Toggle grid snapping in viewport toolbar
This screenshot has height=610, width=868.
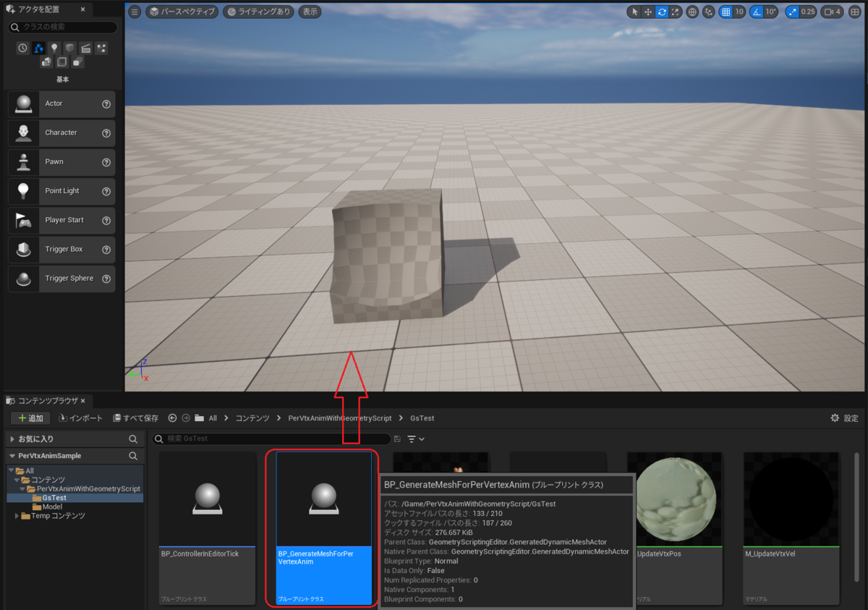pos(726,12)
